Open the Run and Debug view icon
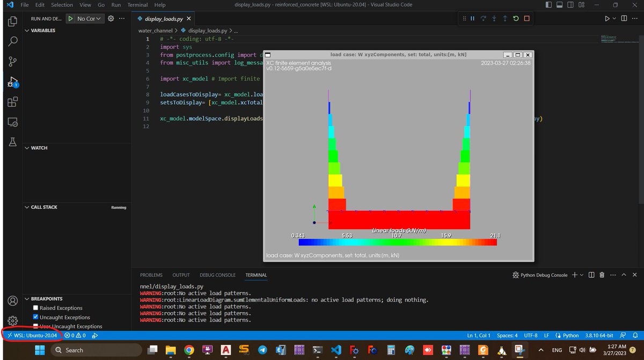Viewport: 644px width, 360px height. coord(13,82)
